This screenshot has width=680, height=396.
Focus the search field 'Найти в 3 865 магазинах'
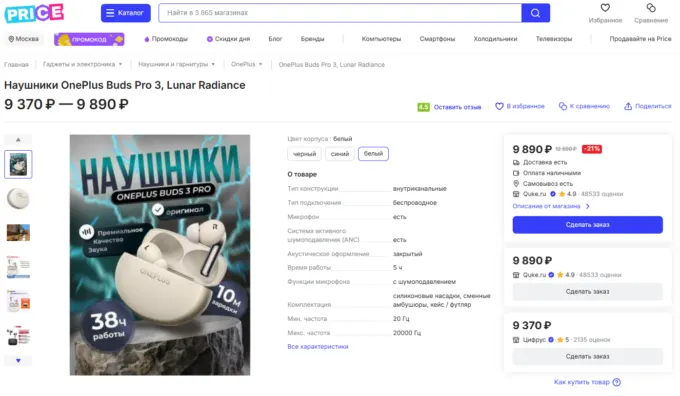tap(340, 13)
